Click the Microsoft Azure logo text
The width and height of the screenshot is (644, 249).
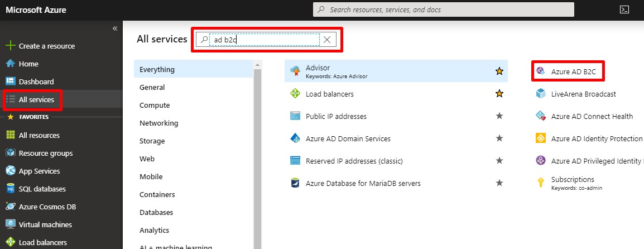click(x=36, y=10)
